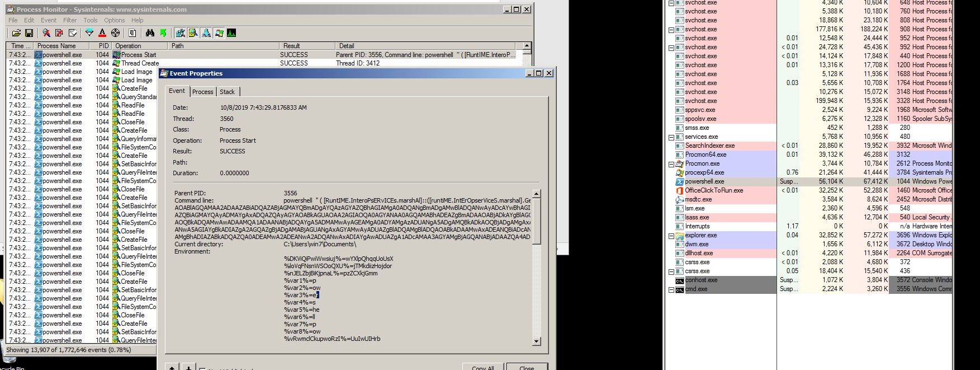Viewport: 980px width, 370px height.
Task: Click the event list scroll-up arrow in Process Monitor
Action: click(527, 46)
